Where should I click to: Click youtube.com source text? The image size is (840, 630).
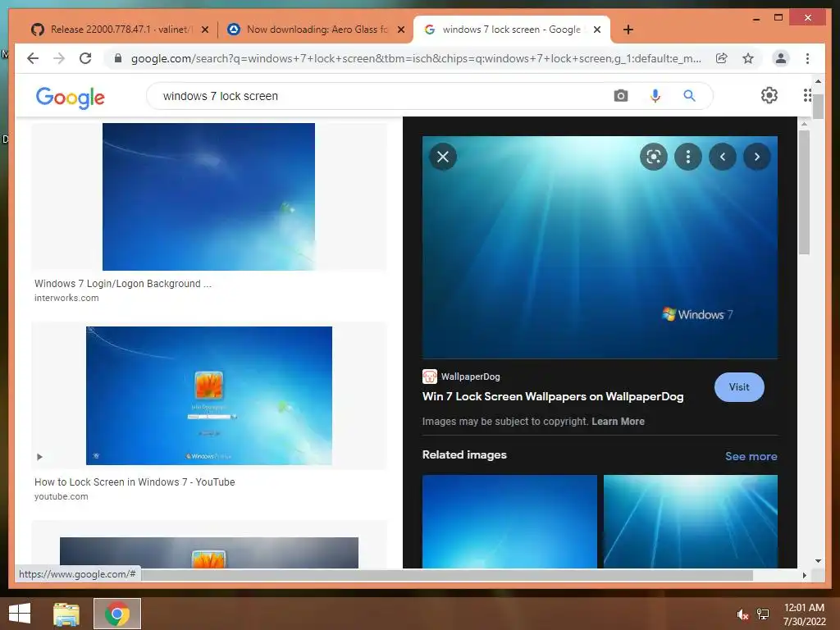click(61, 496)
